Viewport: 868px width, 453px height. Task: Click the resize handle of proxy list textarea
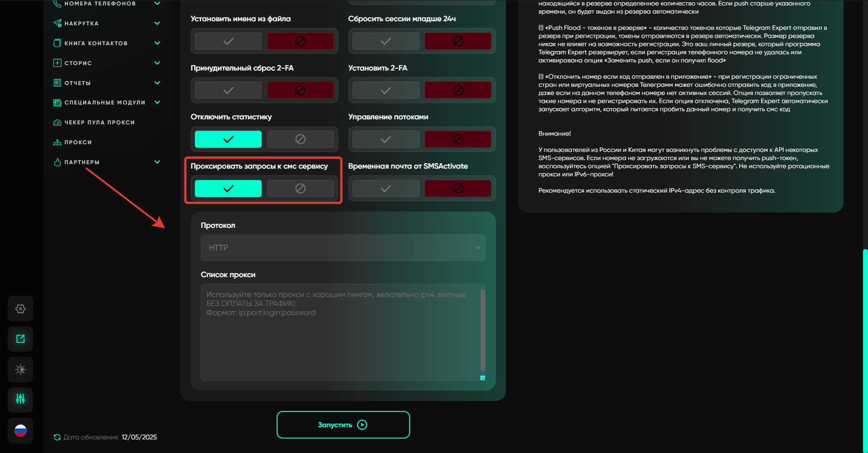click(482, 378)
